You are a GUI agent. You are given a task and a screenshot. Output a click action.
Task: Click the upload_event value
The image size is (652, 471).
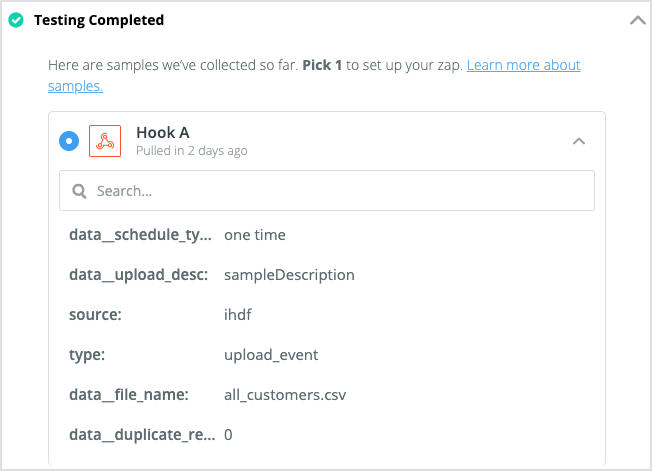pos(271,355)
